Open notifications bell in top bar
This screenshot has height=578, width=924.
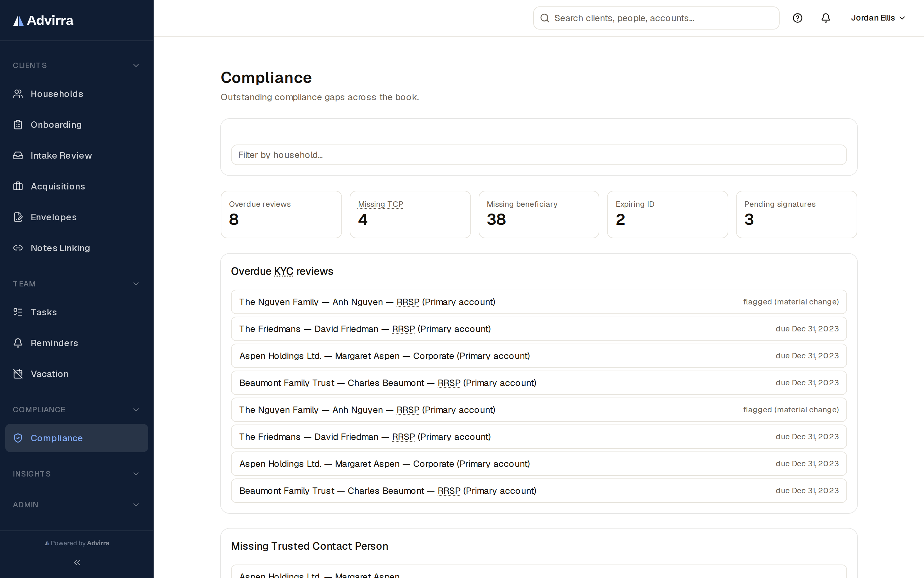point(826,18)
